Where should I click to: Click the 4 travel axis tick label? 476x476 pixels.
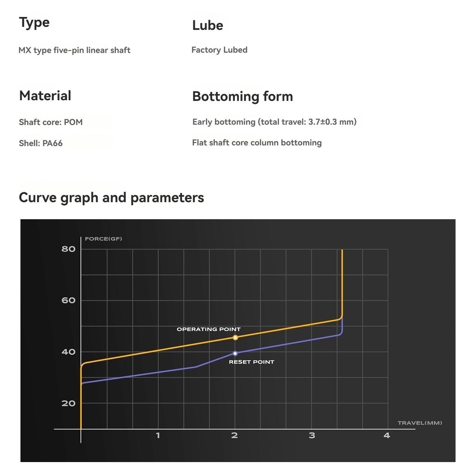[387, 436]
